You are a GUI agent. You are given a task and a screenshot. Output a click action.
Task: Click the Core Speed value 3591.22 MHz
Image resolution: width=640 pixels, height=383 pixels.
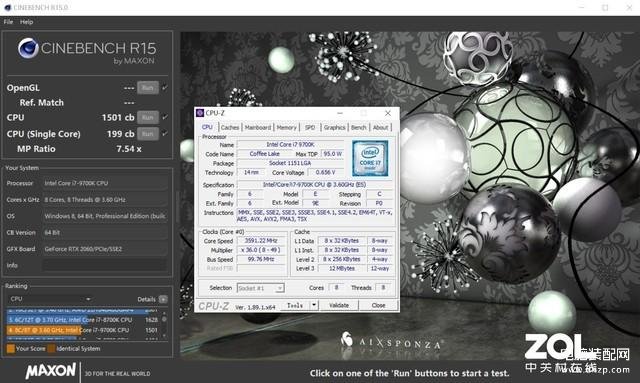click(x=261, y=241)
